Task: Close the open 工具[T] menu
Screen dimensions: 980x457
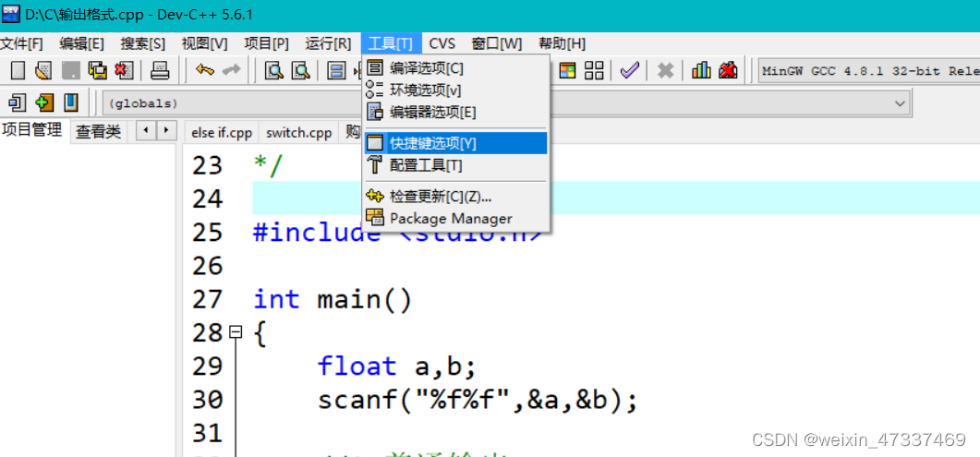Action: 392,43
